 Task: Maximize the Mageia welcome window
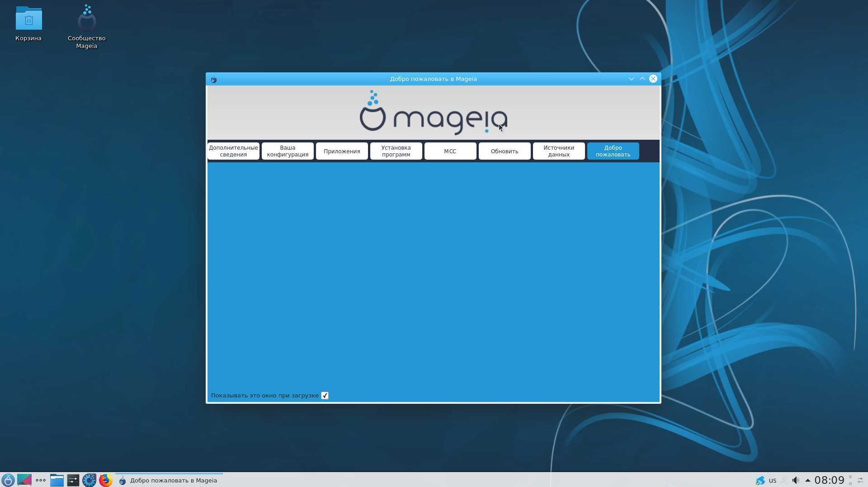tap(642, 79)
